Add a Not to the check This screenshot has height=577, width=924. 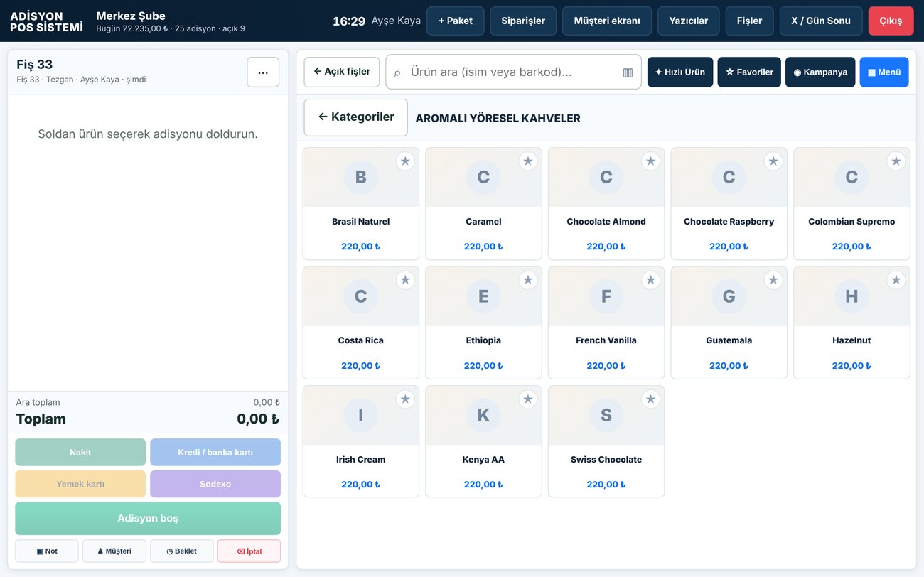pos(47,551)
